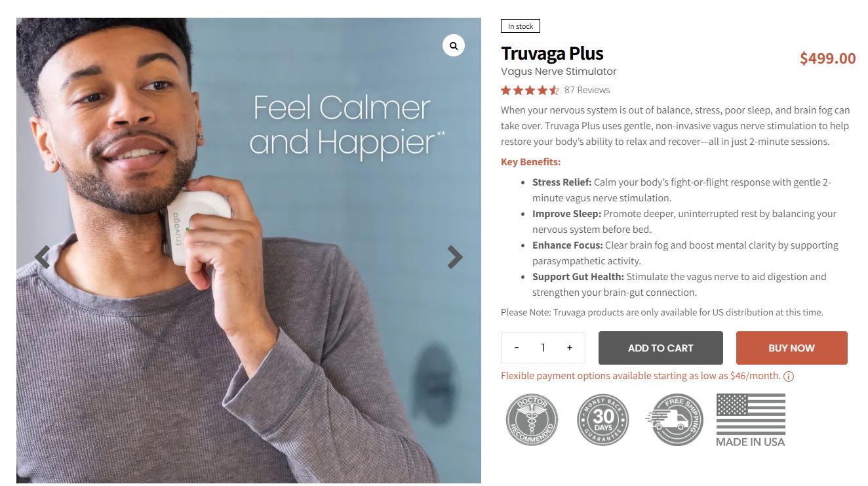This screenshot has width=868, height=486.
Task: Click the payment options info icon
Action: (x=789, y=376)
